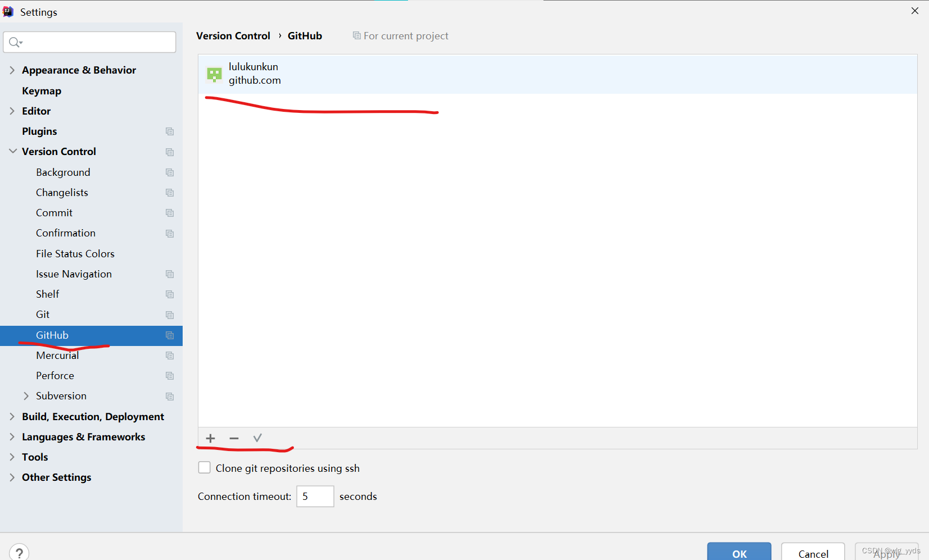Expand Build, Execution, Deployment section
Viewport: 929px width, 560px height.
click(x=12, y=416)
